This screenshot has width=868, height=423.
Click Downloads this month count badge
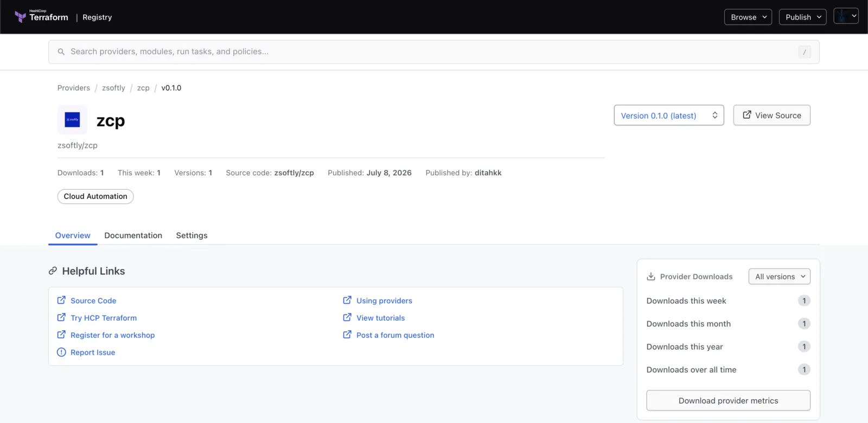804,324
